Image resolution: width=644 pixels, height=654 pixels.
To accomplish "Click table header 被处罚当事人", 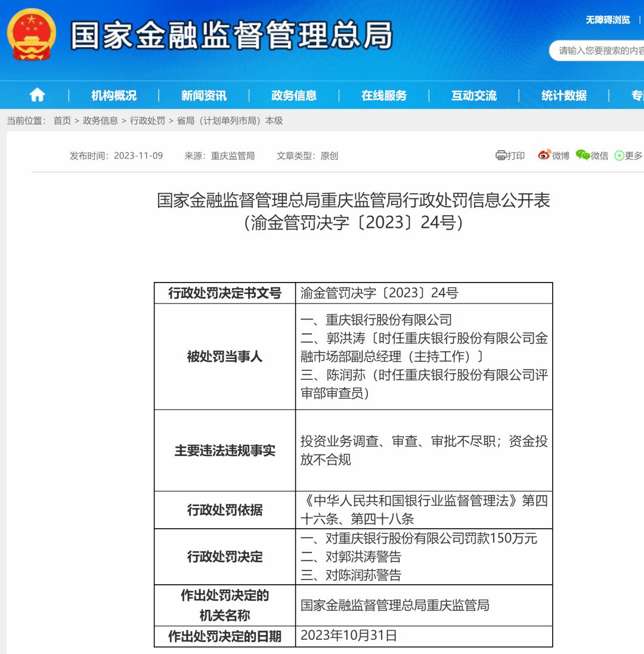I will [x=225, y=357].
